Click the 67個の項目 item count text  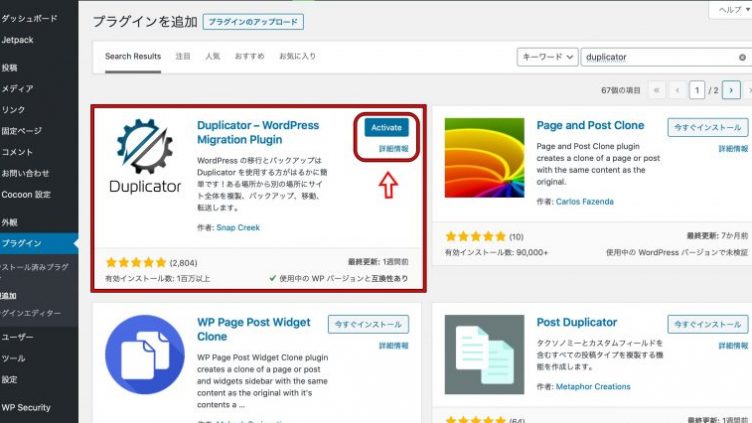[621, 90]
